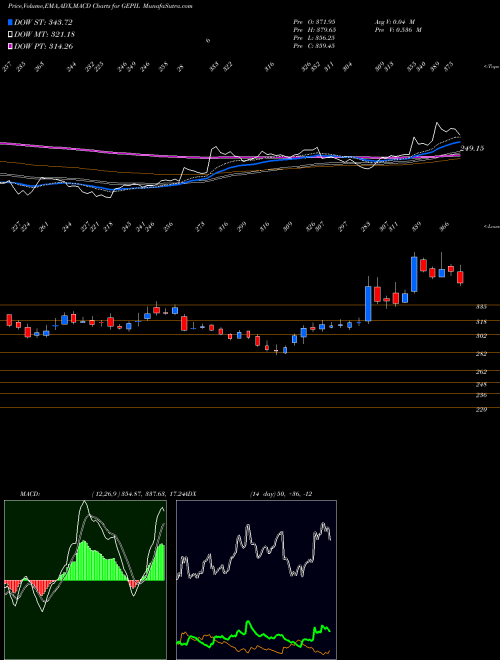The image size is (500, 660).
Task: Click the 249.15 label on the EMA chart
Action: click(x=472, y=148)
